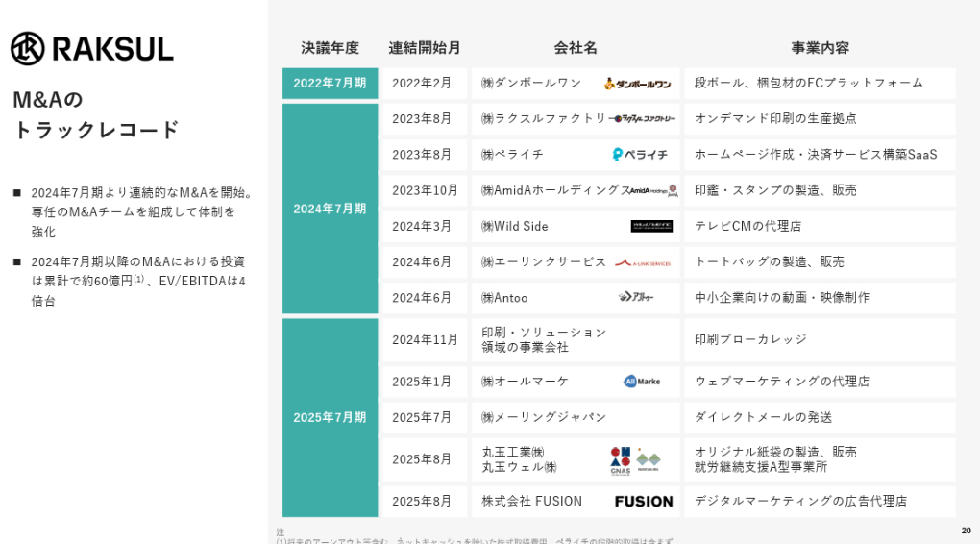
Task: Click the Antoo アントゥー logo
Action: pyautogui.click(x=636, y=297)
